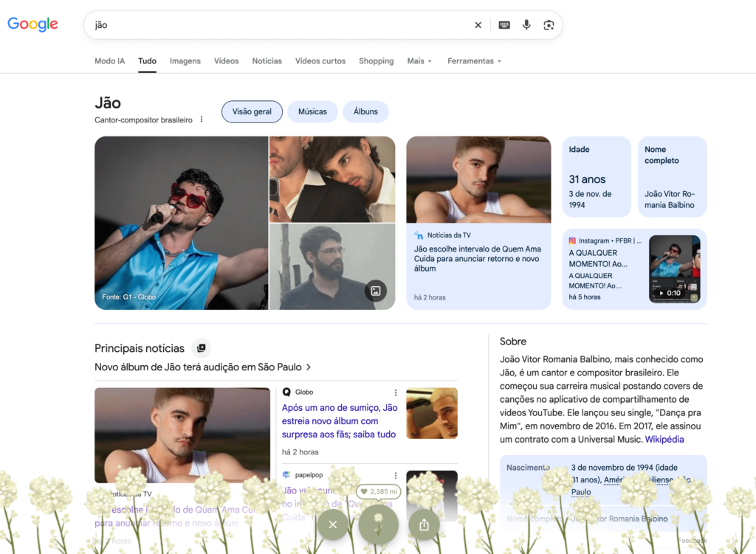Open the Shopping tab
The image size is (756, 554).
pyautogui.click(x=376, y=61)
